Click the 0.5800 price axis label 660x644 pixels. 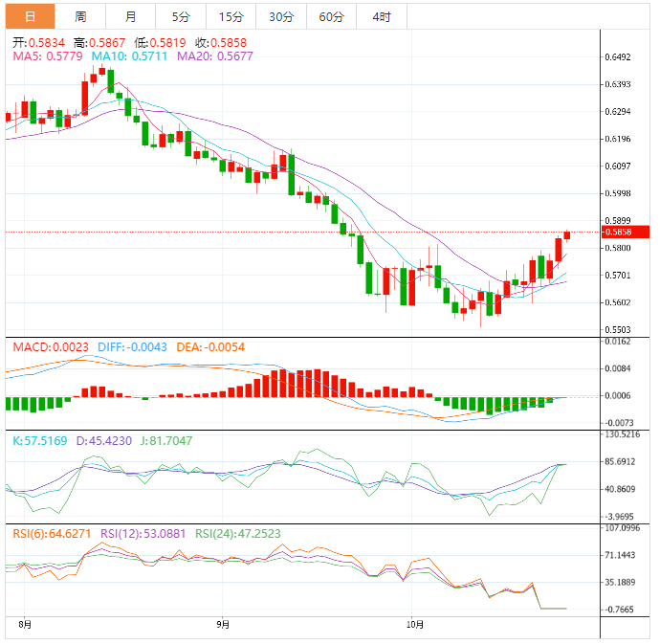pyautogui.click(x=618, y=248)
